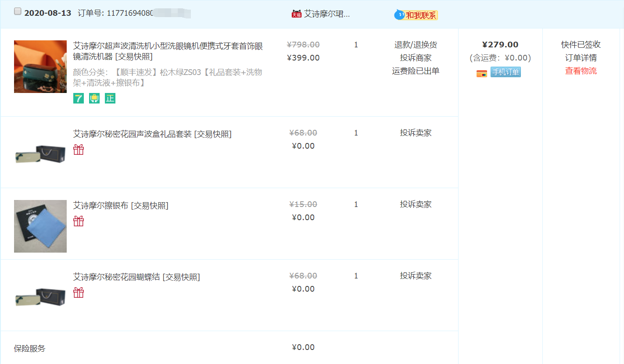Open the 艾诗摩尔秘密花园声波盒礼品套装 title
This screenshot has width=624, height=364.
(x=133, y=134)
